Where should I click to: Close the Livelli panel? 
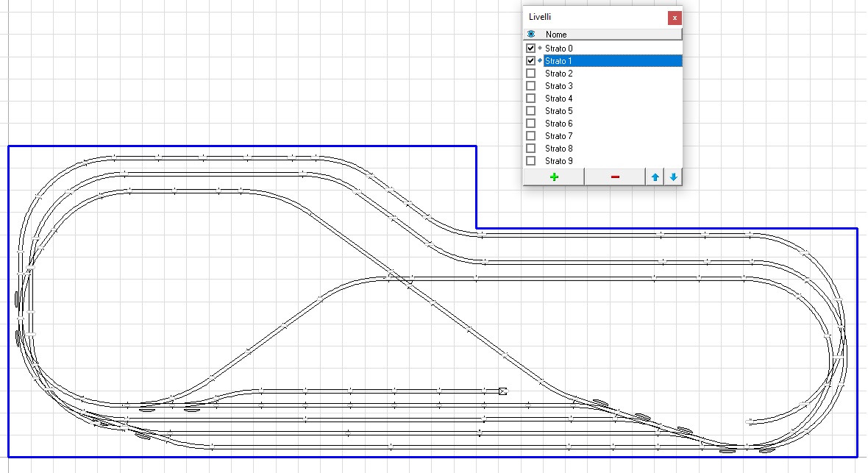(674, 18)
